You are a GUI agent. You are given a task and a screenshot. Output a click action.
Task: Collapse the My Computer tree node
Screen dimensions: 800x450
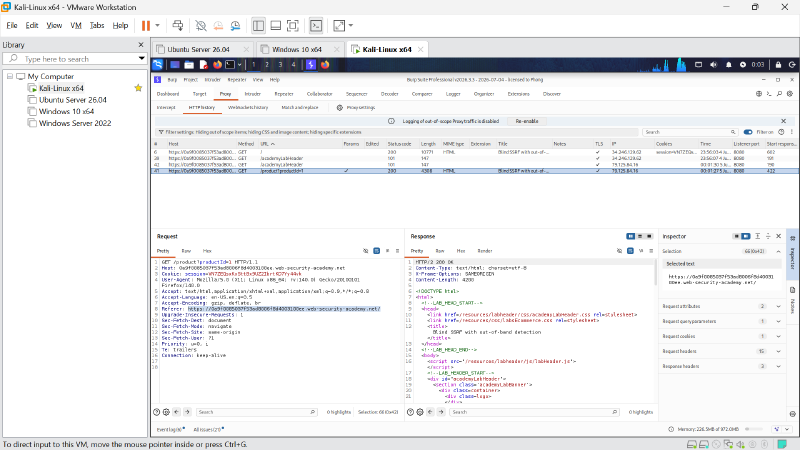tap(10, 76)
